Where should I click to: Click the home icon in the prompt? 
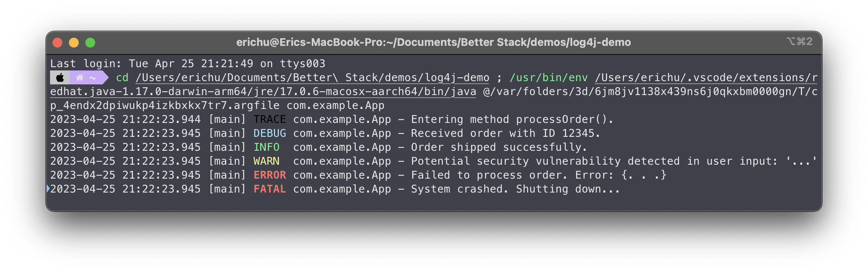80,77
